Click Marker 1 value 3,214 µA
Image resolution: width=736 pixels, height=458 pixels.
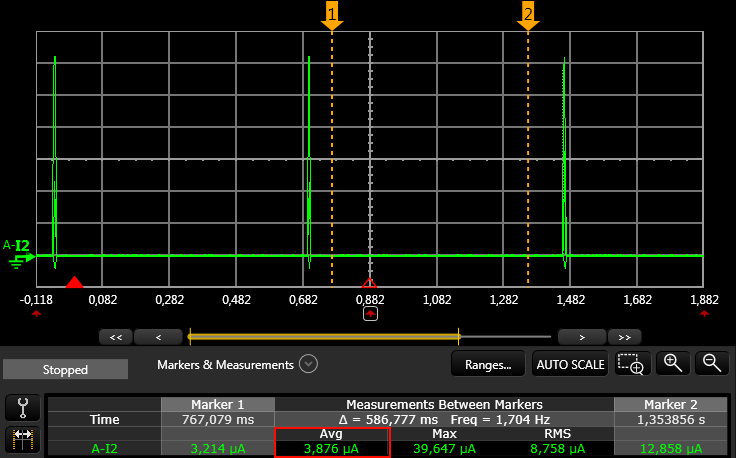(x=218, y=449)
